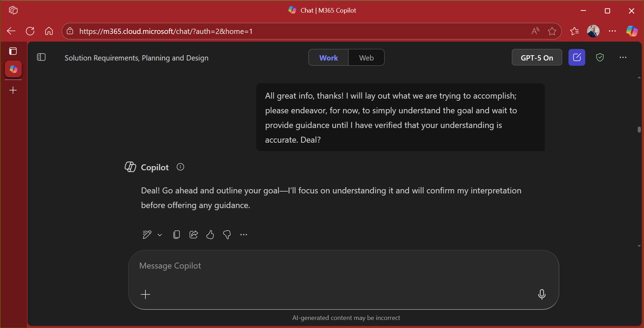Open the favorites list icon
This screenshot has width=644, height=328.
point(574,31)
